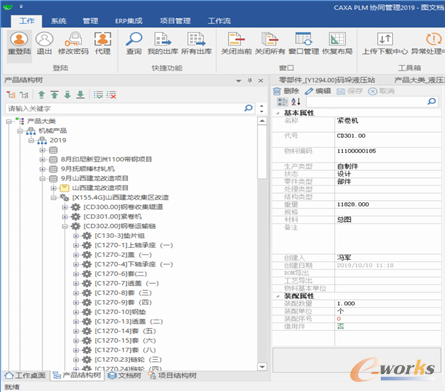The width and height of the screenshot is (445, 392).
Task: Expand 8月印尼新亚洲1100带钢项目 node
Action: [42, 159]
